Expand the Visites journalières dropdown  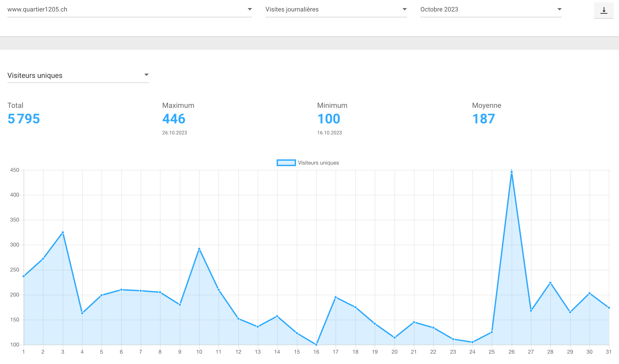click(336, 10)
